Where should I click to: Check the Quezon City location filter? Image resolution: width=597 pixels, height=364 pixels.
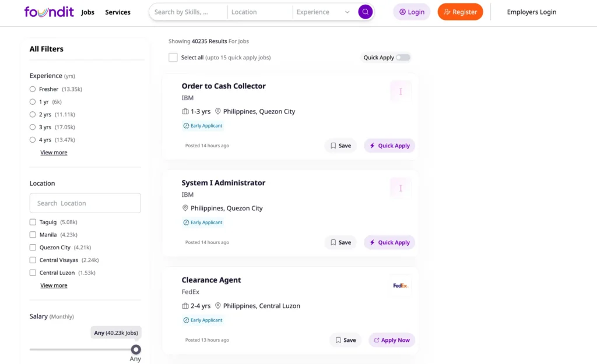(x=33, y=248)
